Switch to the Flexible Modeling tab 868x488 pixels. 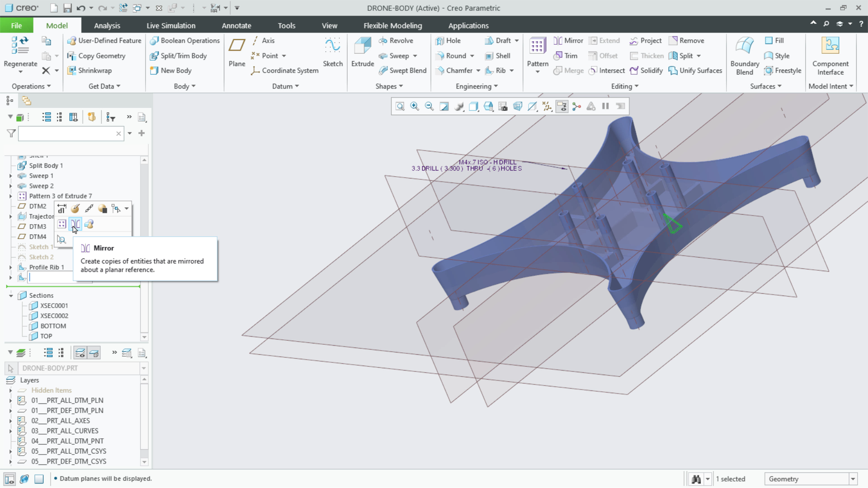click(x=392, y=26)
